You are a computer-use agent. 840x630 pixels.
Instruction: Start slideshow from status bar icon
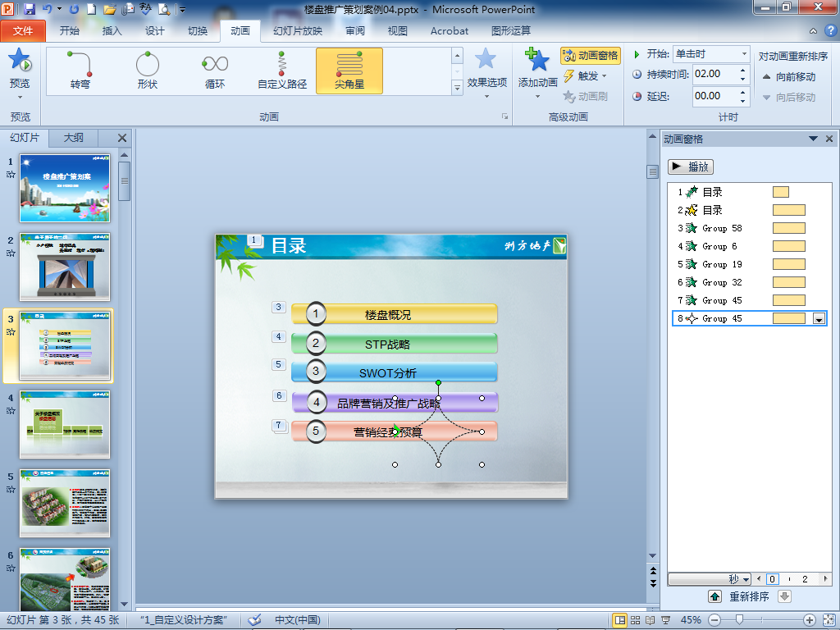(x=665, y=620)
